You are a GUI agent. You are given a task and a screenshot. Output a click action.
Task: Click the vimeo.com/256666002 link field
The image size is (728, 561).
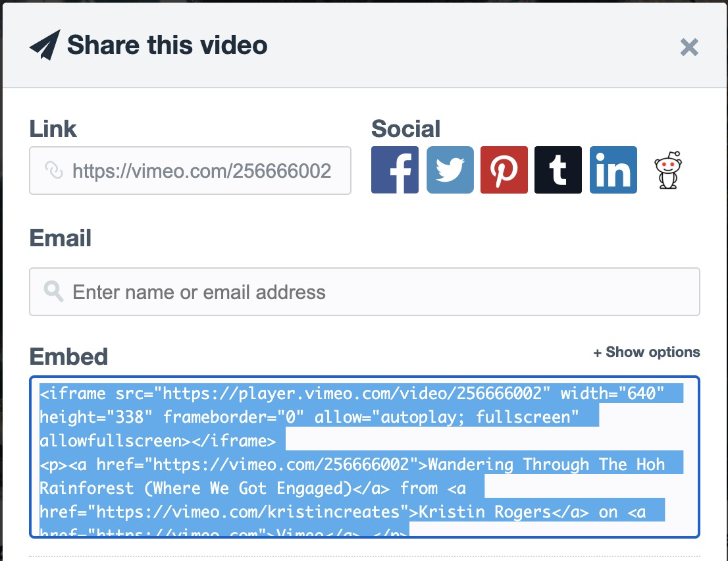click(190, 171)
